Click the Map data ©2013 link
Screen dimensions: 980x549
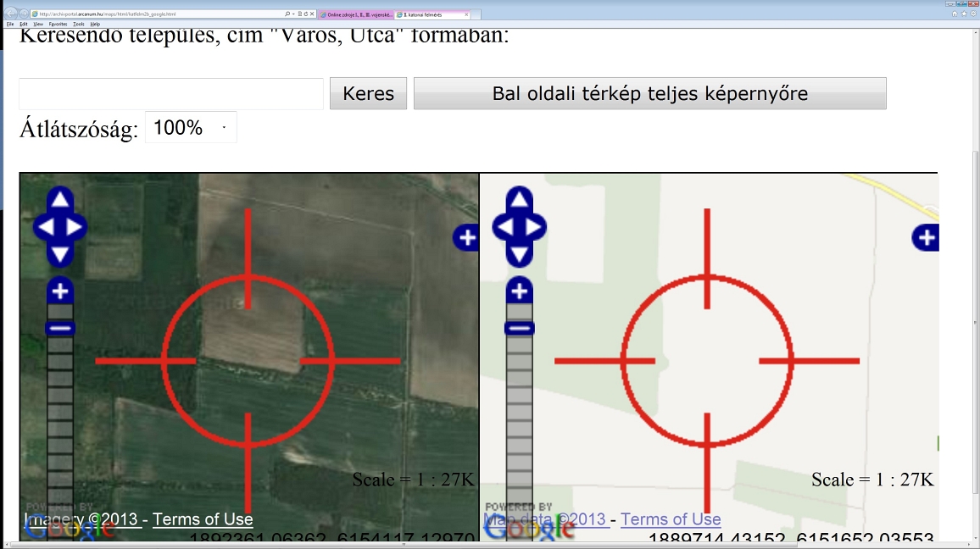pyautogui.click(x=545, y=519)
